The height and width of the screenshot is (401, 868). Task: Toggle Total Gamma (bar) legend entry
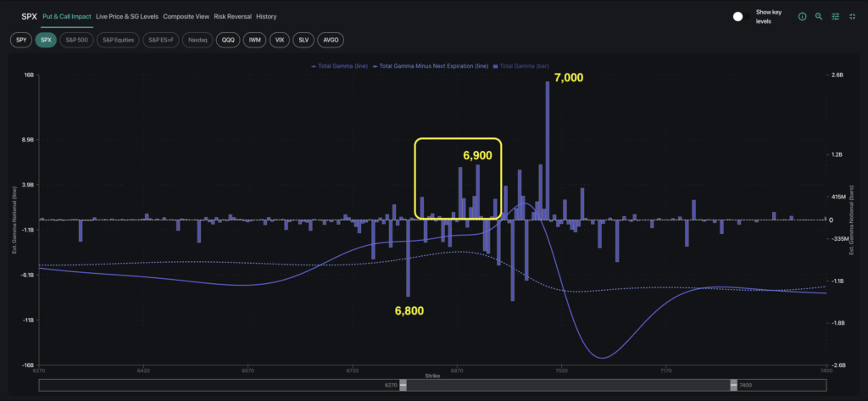coord(524,65)
